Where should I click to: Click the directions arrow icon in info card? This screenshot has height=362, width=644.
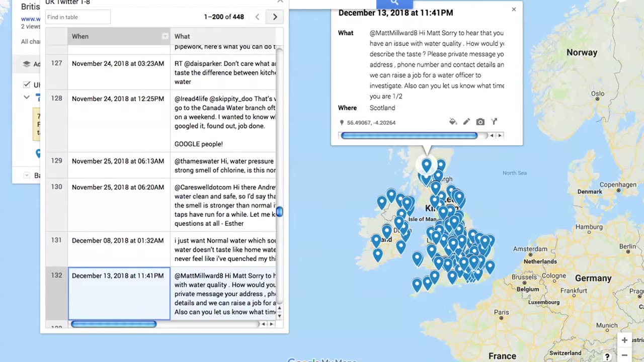coord(494,122)
